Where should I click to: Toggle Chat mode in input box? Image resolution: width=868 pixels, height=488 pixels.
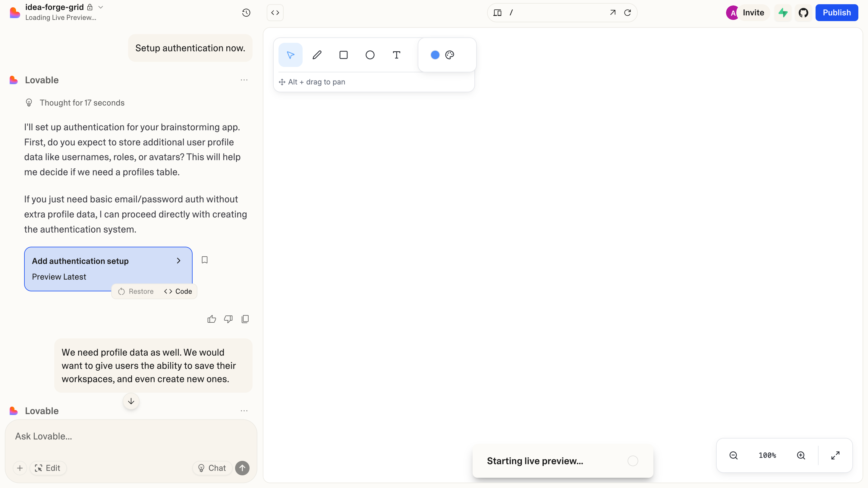pyautogui.click(x=212, y=468)
